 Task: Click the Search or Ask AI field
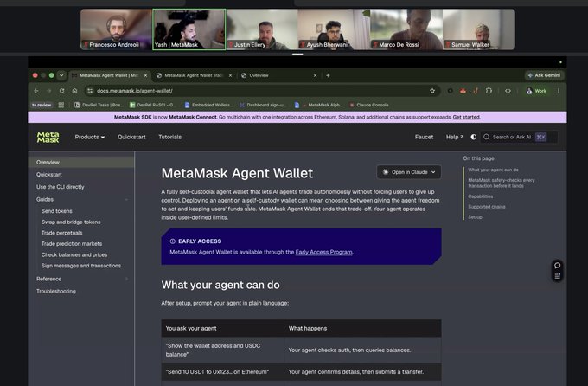click(520, 137)
